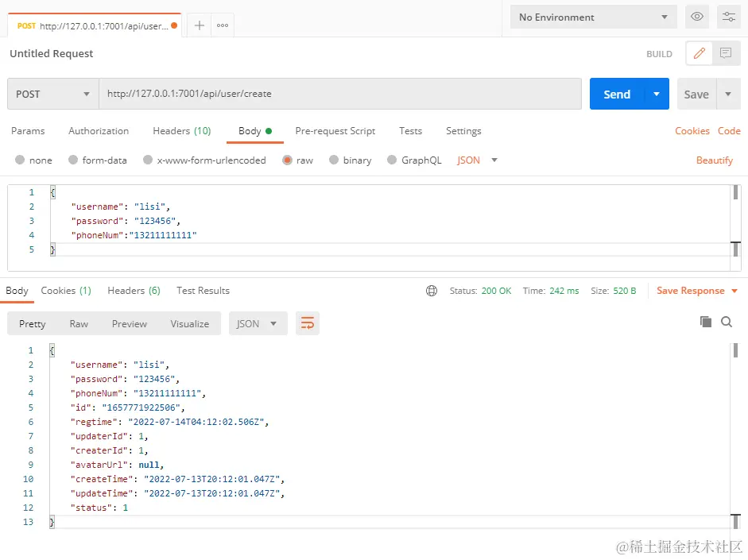Click the response "regtime" line
Viewport: 748px width, 560px height.
(169, 422)
